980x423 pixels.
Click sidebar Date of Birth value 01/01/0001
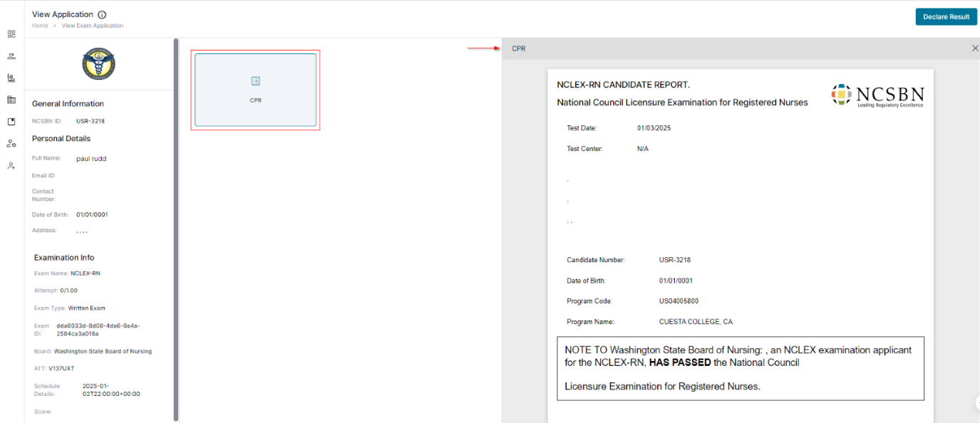coord(92,214)
